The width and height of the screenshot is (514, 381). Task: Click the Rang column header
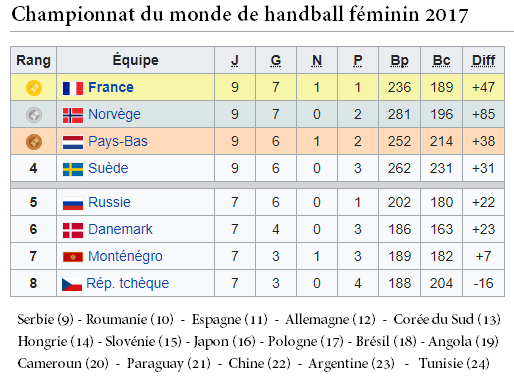(x=34, y=60)
